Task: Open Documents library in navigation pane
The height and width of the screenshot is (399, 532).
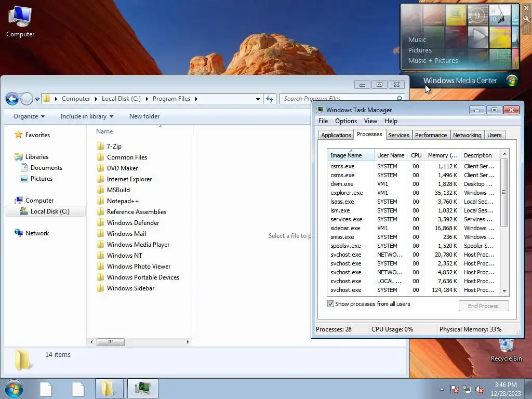Action: coord(42,168)
